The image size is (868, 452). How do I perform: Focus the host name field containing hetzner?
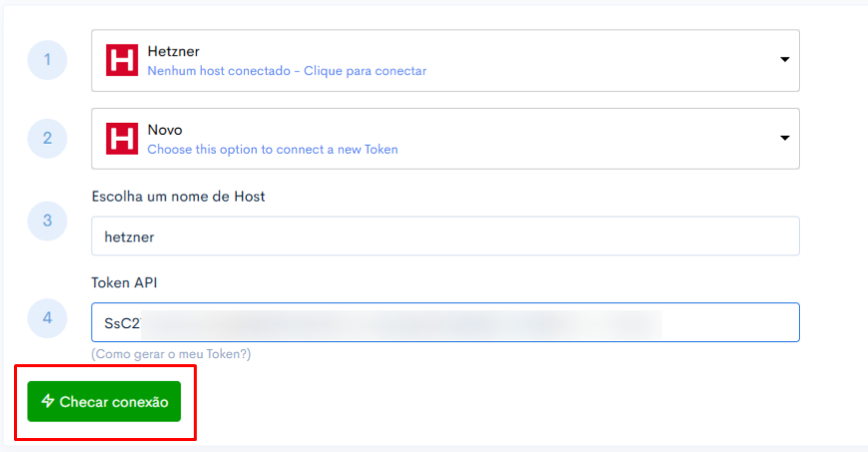[x=445, y=236]
